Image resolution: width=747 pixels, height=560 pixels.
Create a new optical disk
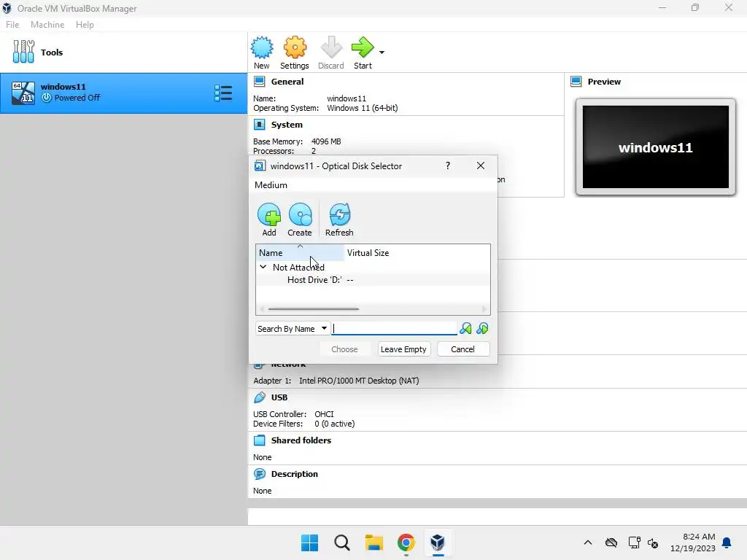300,219
